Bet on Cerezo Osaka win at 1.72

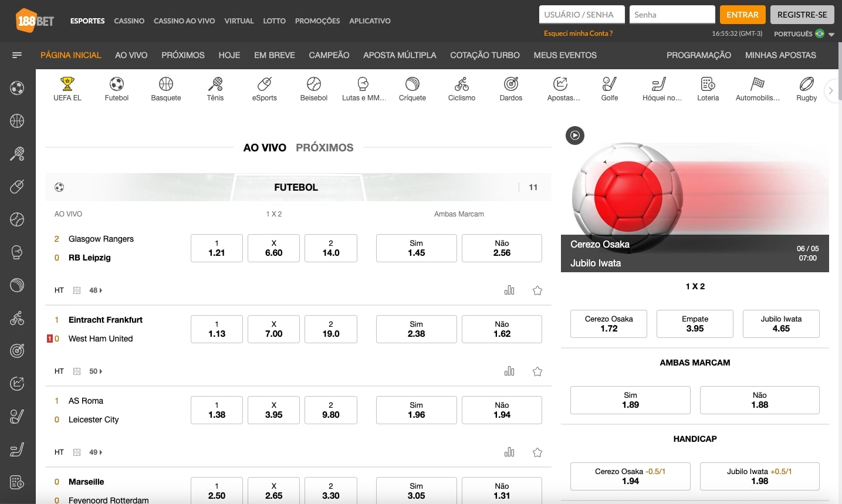(x=608, y=324)
